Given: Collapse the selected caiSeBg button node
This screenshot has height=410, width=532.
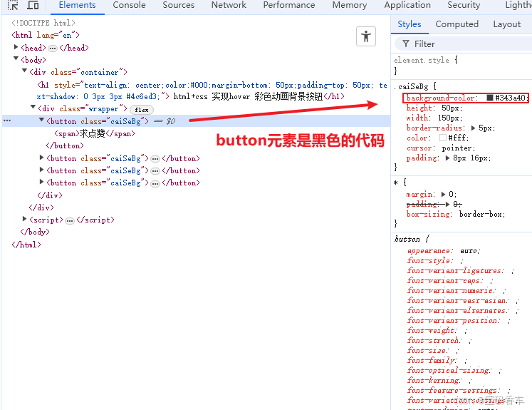Looking at the screenshot, I should [41, 121].
